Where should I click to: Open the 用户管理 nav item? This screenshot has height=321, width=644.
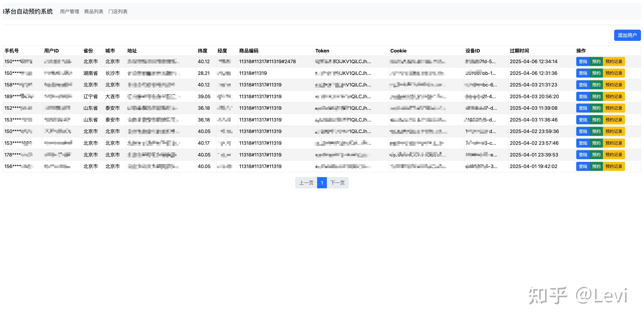pyautogui.click(x=69, y=12)
